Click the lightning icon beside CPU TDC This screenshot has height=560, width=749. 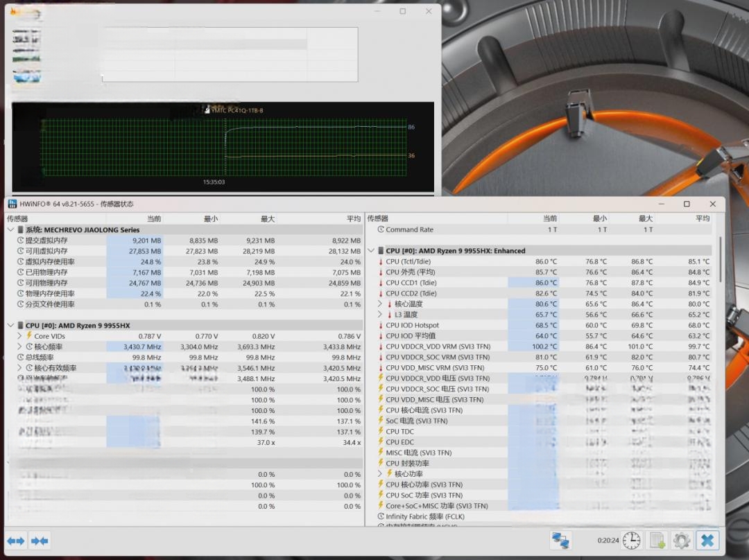point(381,431)
